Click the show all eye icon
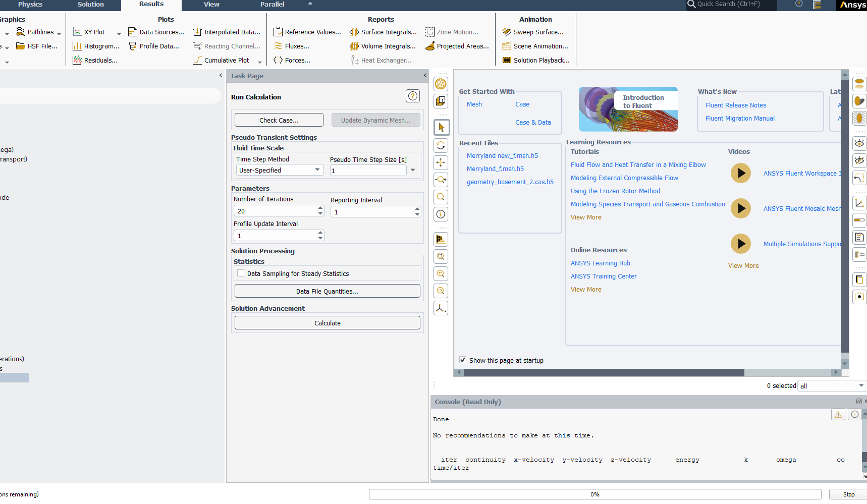 tap(859, 143)
